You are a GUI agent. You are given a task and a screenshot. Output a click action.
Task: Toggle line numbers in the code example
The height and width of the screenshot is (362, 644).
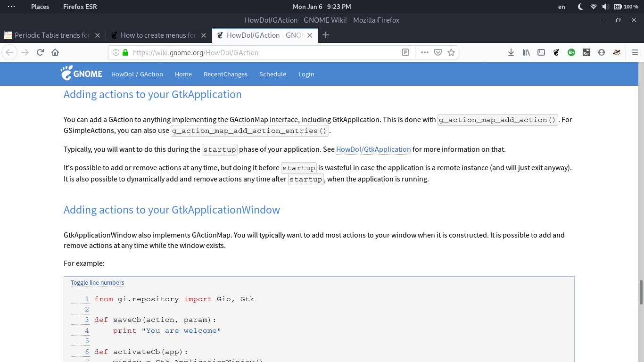(x=97, y=282)
